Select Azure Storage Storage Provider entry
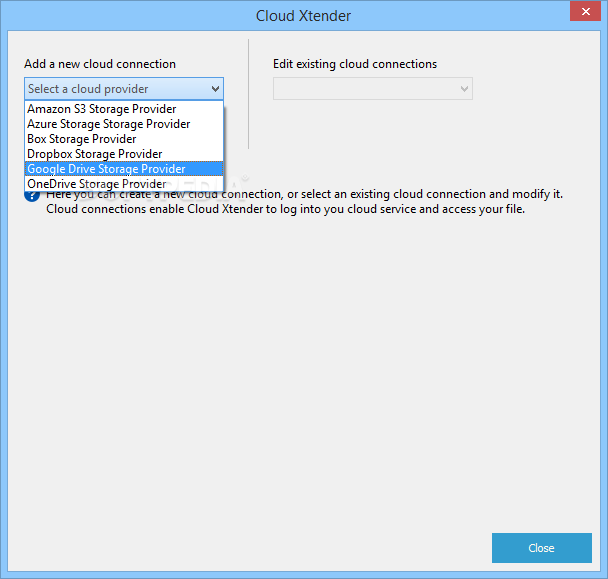Image resolution: width=608 pixels, height=579 pixels. pyautogui.click(x=124, y=124)
